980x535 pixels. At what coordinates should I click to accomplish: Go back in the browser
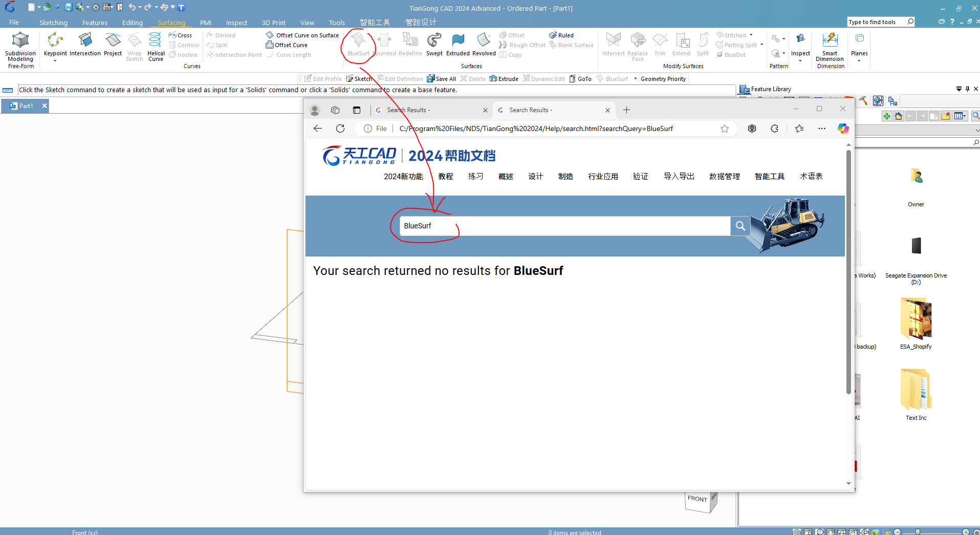coord(318,129)
